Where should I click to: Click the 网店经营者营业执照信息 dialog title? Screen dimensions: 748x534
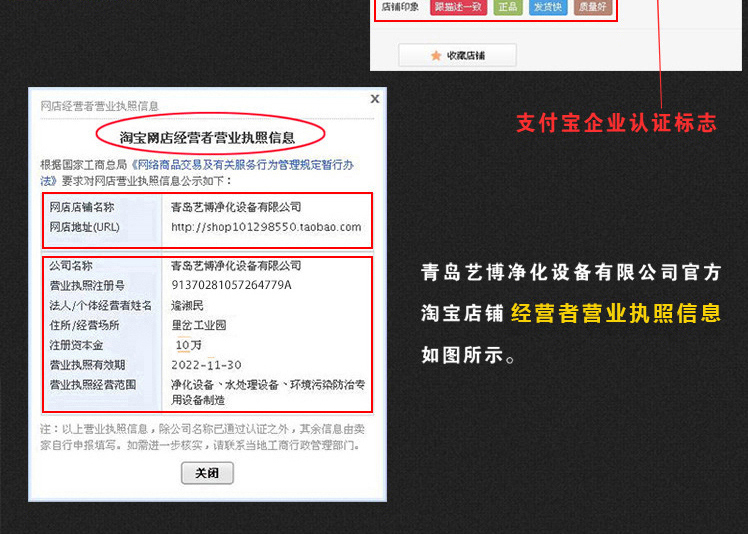(99, 106)
